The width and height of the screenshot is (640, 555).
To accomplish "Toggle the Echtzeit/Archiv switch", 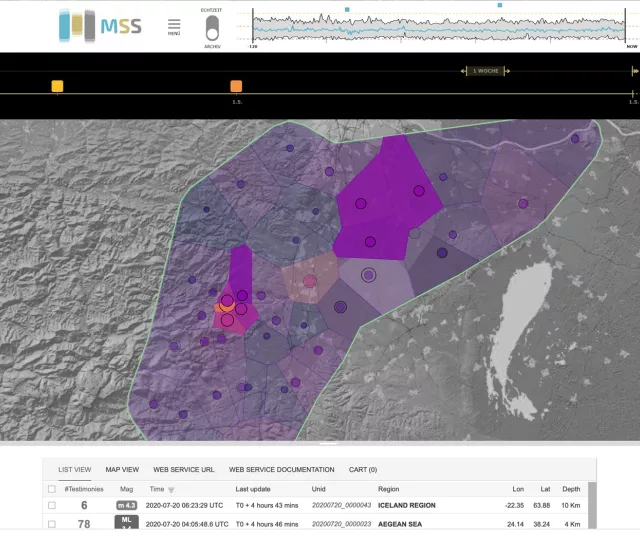I will point(211,27).
